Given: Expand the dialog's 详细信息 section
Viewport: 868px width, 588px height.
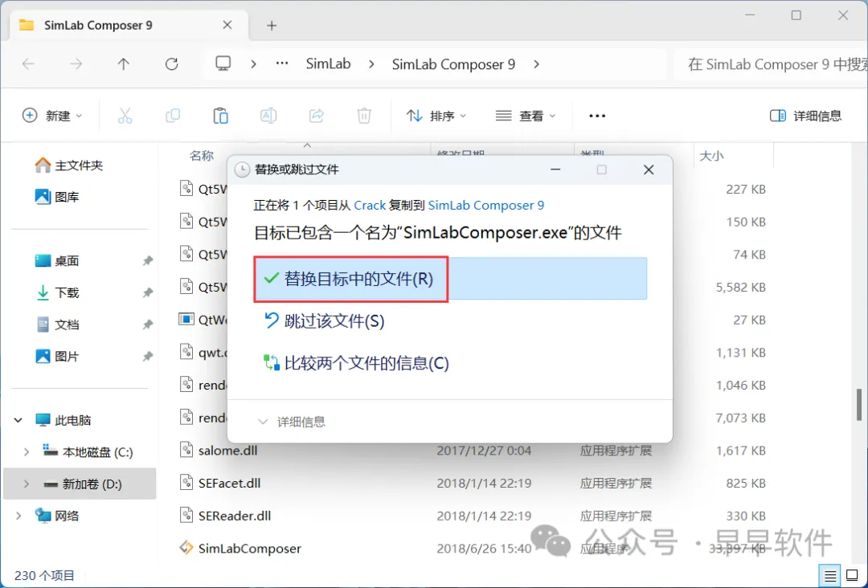Looking at the screenshot, I should point(292,422).
